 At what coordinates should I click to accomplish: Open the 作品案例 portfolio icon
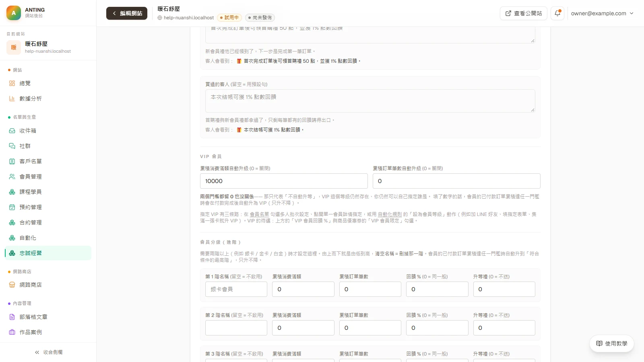(12, 332)
